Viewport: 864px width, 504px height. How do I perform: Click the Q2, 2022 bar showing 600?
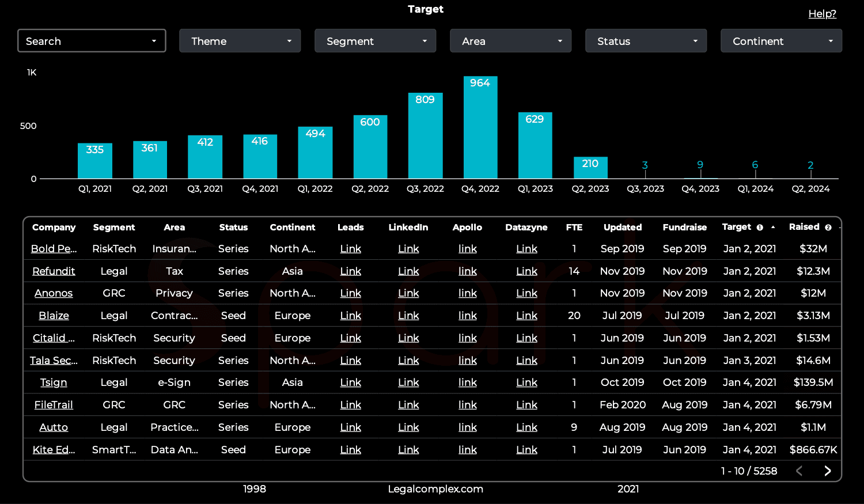(x=370, y=147)
